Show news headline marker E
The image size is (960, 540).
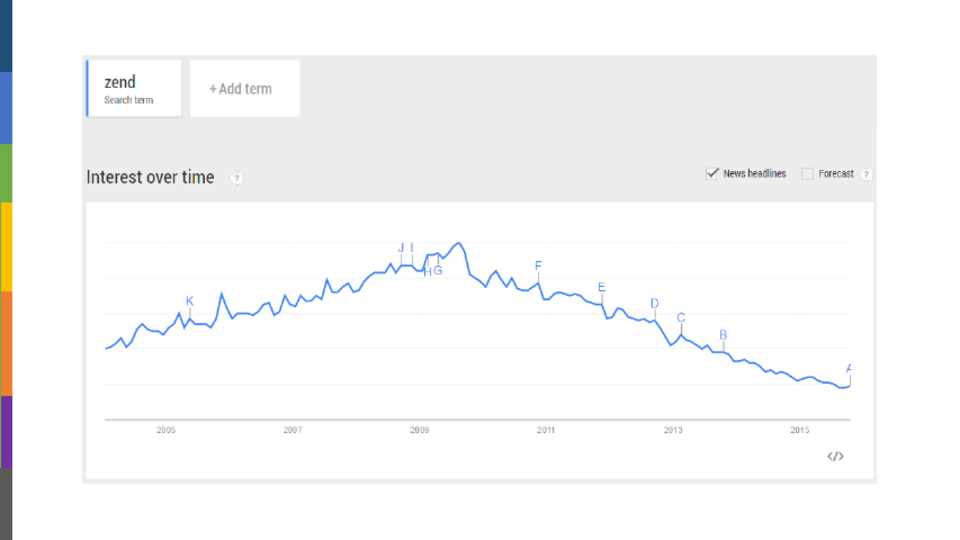(601, 288)
